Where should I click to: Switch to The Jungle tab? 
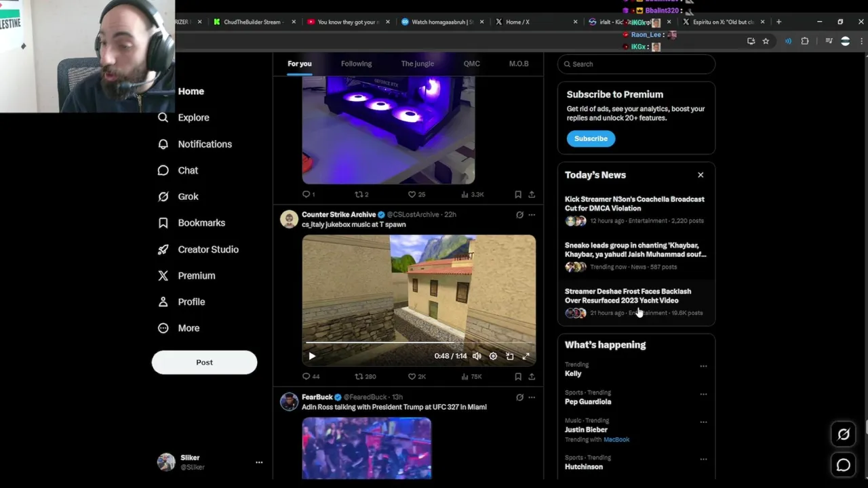click(417, 64)
